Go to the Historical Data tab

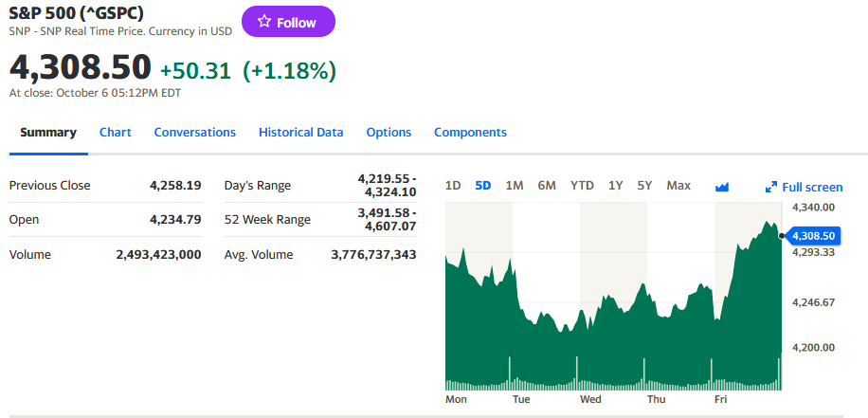click(301, 133)
